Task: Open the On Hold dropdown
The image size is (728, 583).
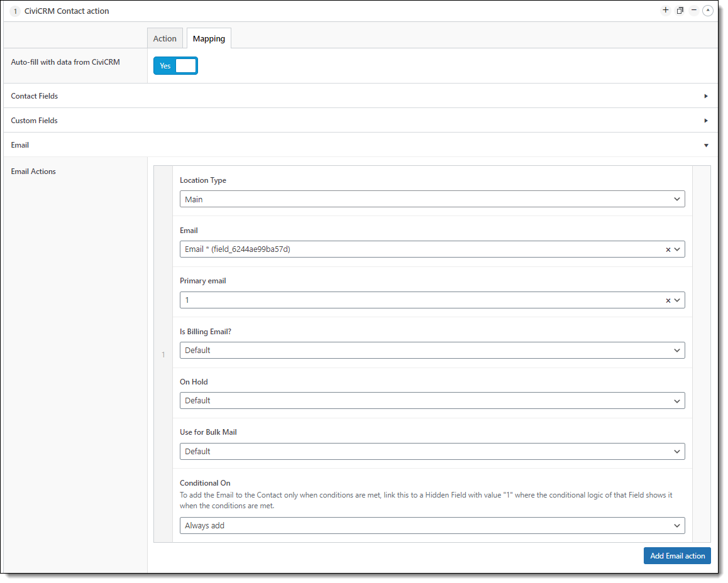Action: click(x=433, y=401)
